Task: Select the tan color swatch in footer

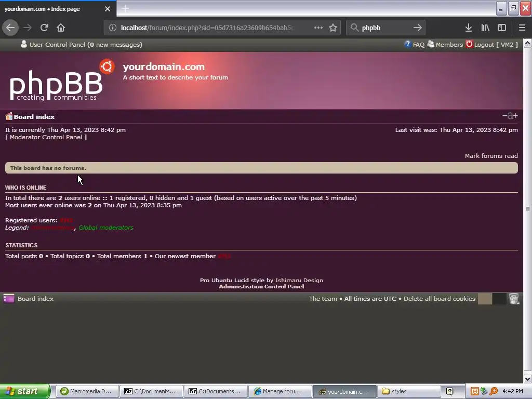Action: point(485,299)
